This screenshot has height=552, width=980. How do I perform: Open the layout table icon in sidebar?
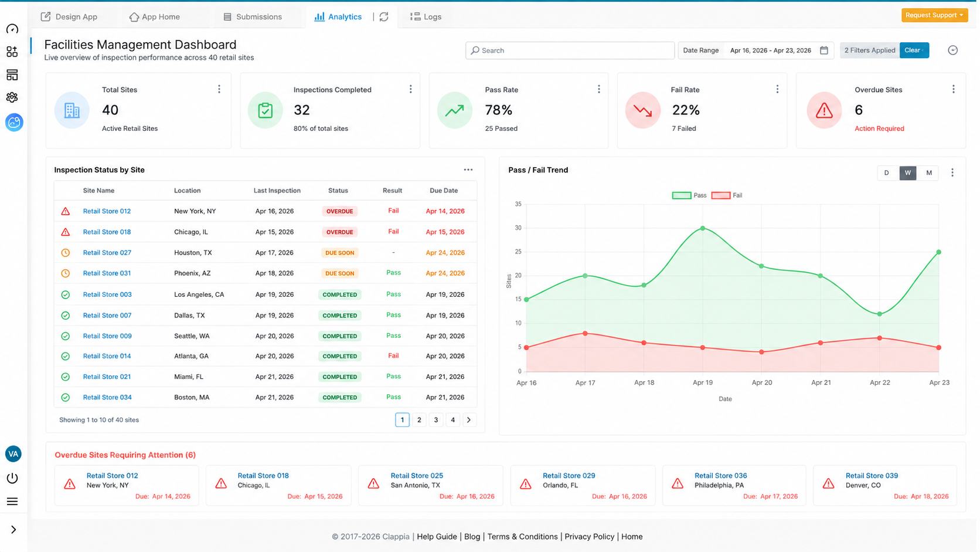click(12, 74)
